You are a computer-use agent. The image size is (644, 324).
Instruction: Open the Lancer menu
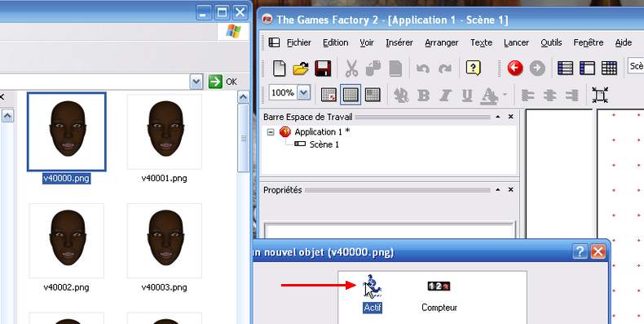516,42
